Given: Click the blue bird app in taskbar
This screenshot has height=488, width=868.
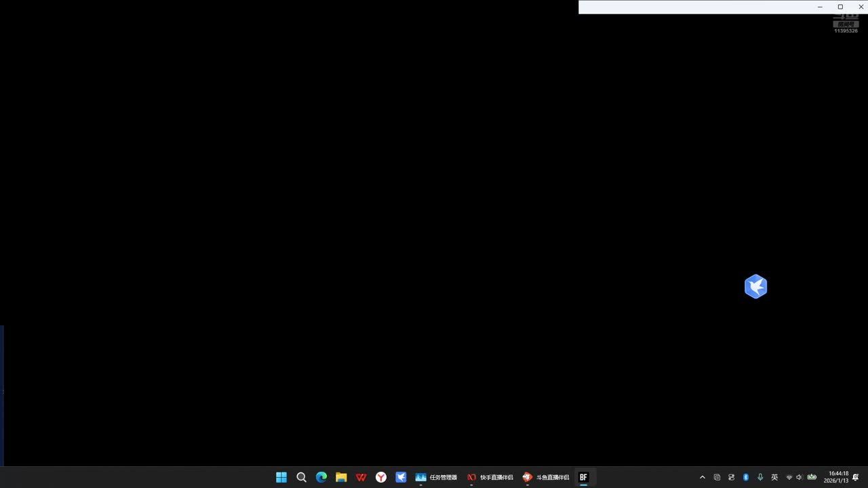Looking at the screenshot, I should pos(401,477).
